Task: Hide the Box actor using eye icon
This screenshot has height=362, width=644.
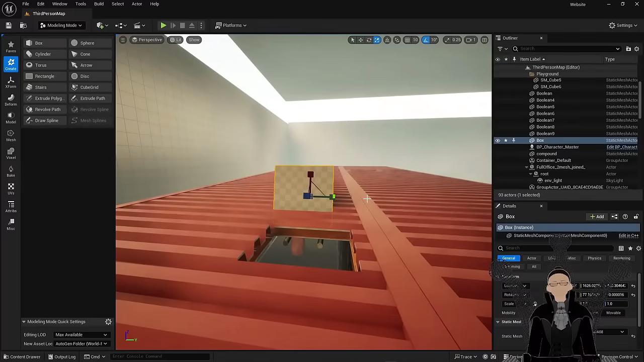Action: click(498, 140)
